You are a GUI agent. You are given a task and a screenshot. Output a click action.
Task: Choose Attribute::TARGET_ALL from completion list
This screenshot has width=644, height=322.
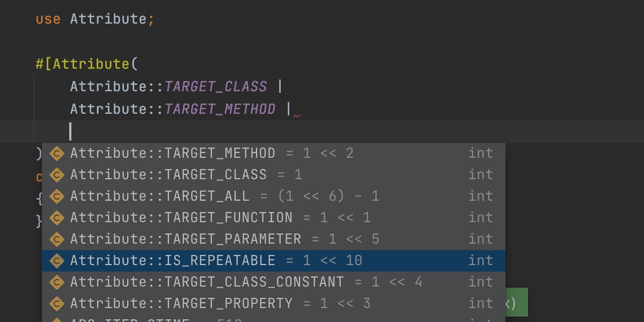click(160, 196)
